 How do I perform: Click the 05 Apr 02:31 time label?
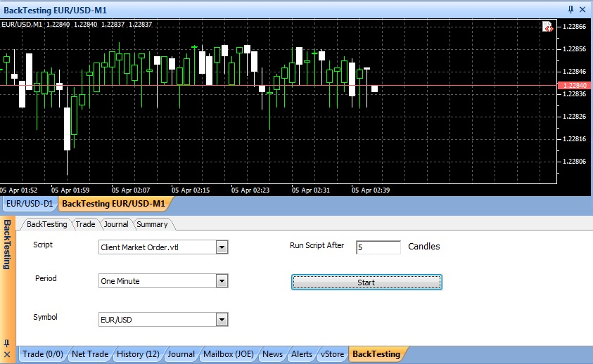[x=310, y=190]
